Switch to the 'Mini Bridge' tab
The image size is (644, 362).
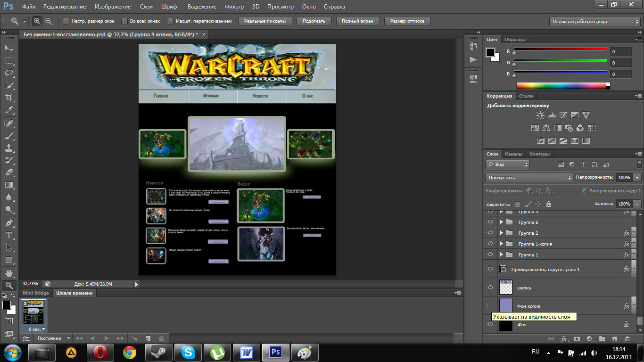click(36, 293)
